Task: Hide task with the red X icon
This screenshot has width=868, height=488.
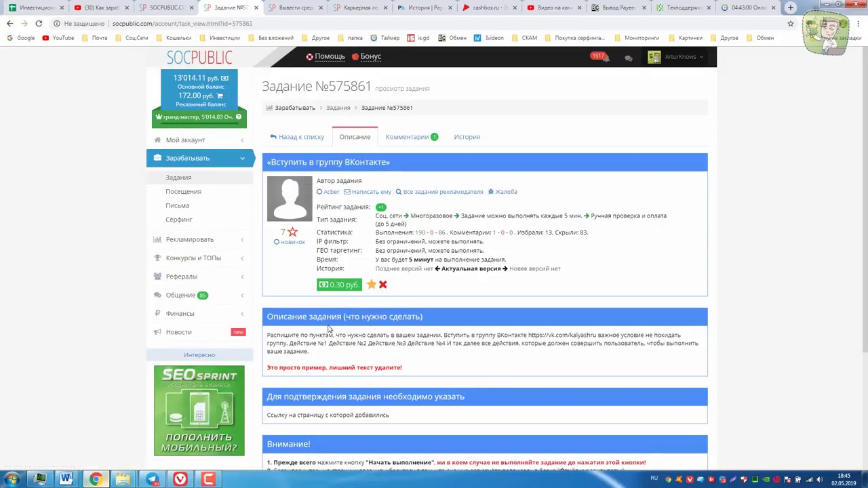Action: [383, 285]
